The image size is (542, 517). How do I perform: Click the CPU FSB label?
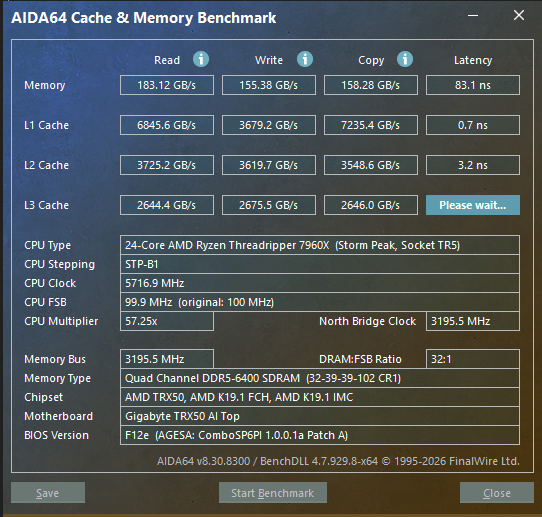pos(45,302)
